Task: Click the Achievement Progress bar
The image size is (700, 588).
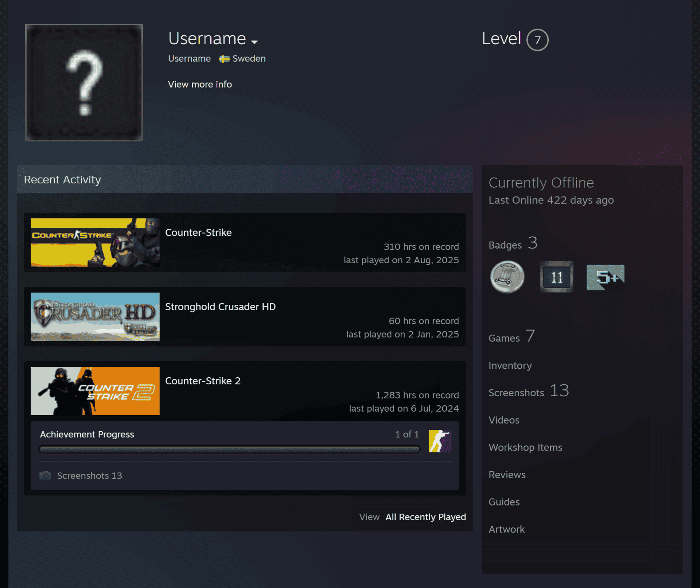Action: 230,449
